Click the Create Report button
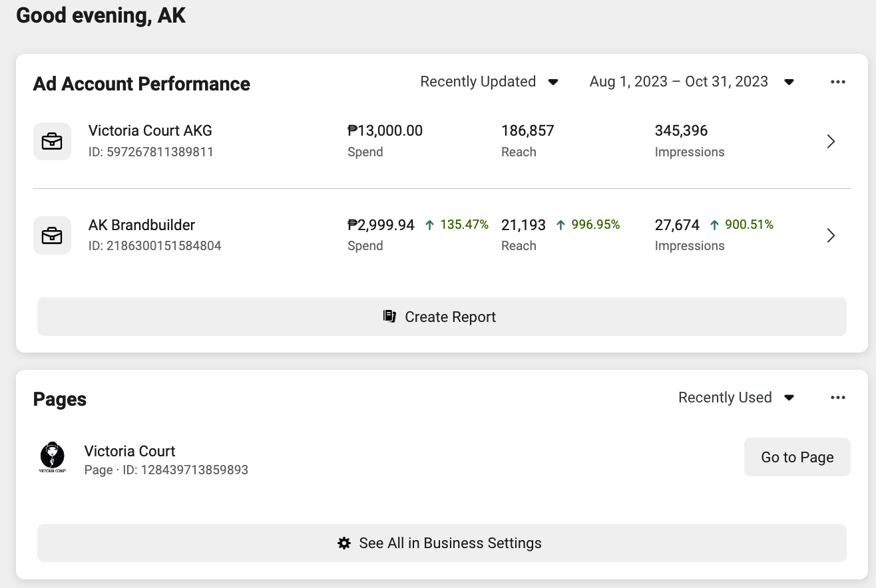 click(442, 317)
